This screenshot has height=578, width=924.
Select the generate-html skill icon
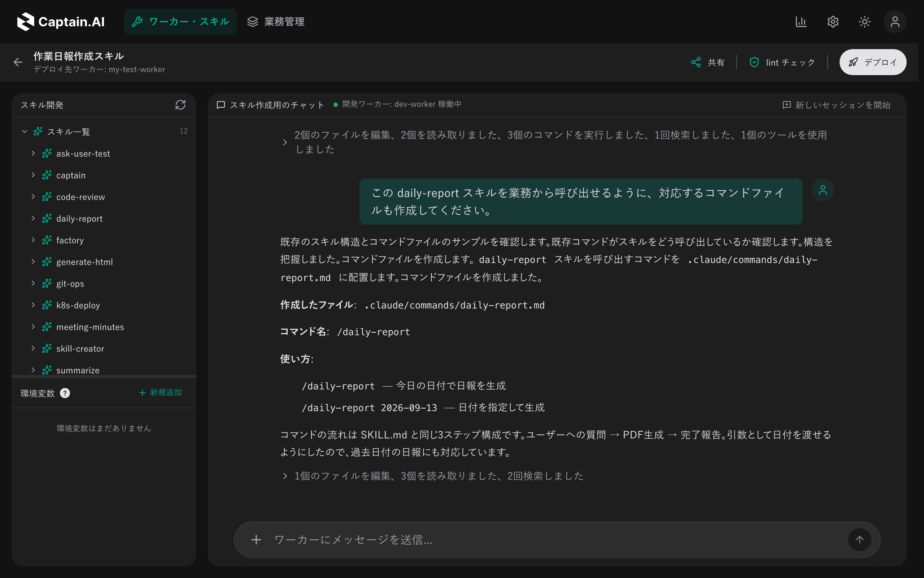pyautogui.click(x=47, y=262)
